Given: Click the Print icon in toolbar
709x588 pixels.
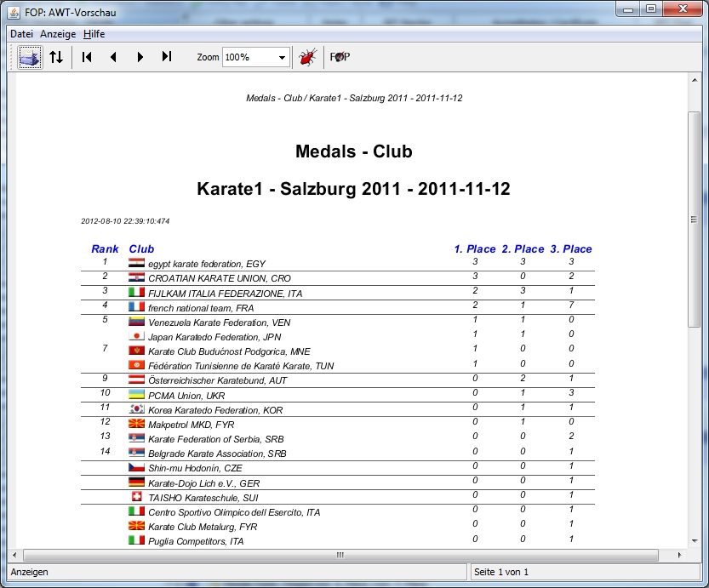Looking at the screenshot, I should click(30, 57).
